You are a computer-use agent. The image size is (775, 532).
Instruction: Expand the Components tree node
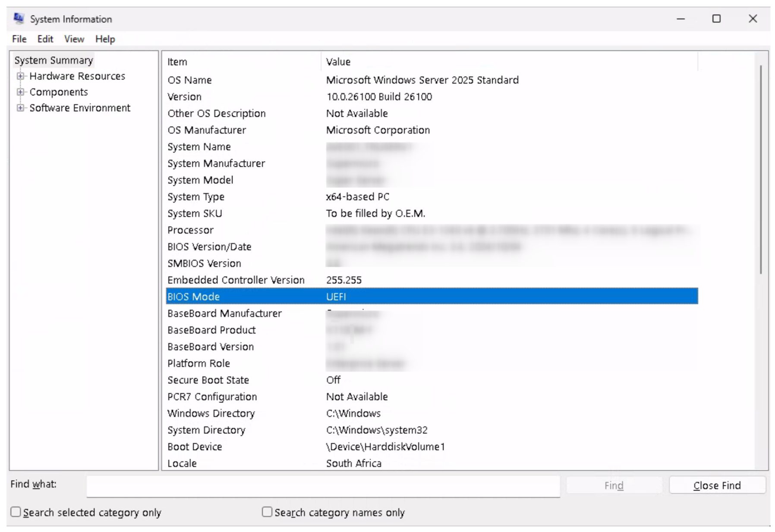20,92
